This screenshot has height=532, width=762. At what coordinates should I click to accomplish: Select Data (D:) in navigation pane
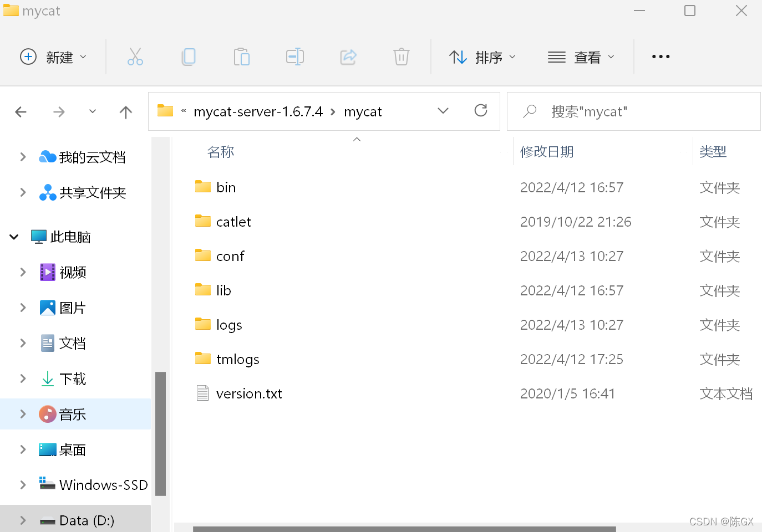87,521
